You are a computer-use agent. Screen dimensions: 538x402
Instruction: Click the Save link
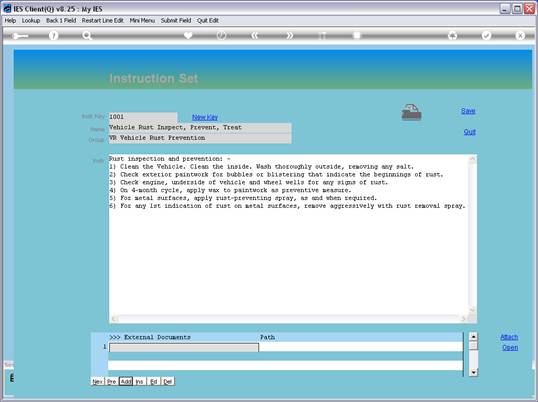click(x=468, y=111)
